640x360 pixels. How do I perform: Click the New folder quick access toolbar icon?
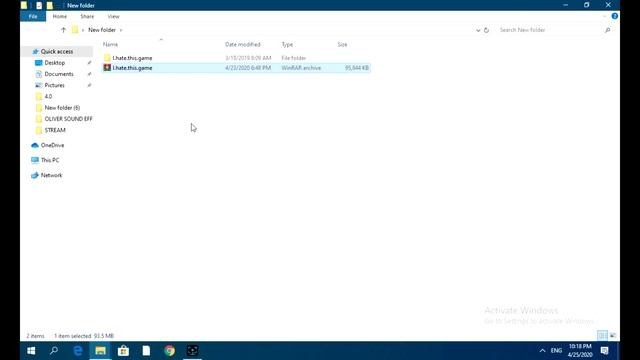(x=49, y=5)
